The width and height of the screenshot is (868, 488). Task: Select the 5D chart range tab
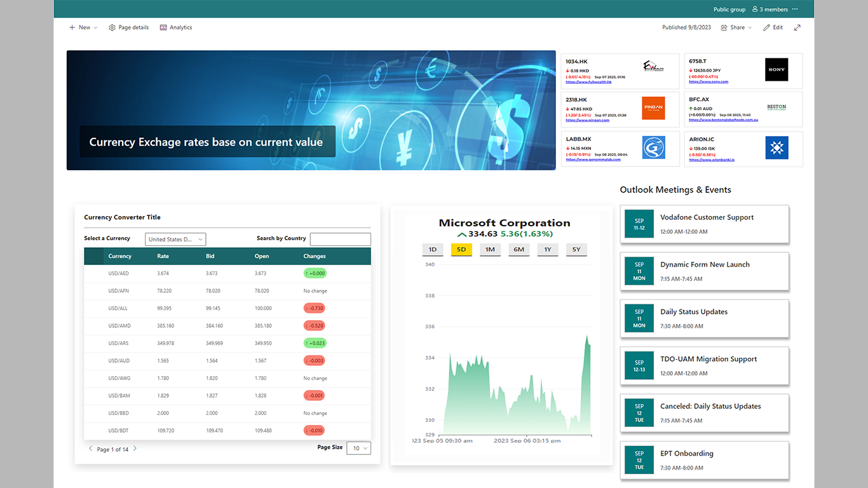[x=461, y=250]
